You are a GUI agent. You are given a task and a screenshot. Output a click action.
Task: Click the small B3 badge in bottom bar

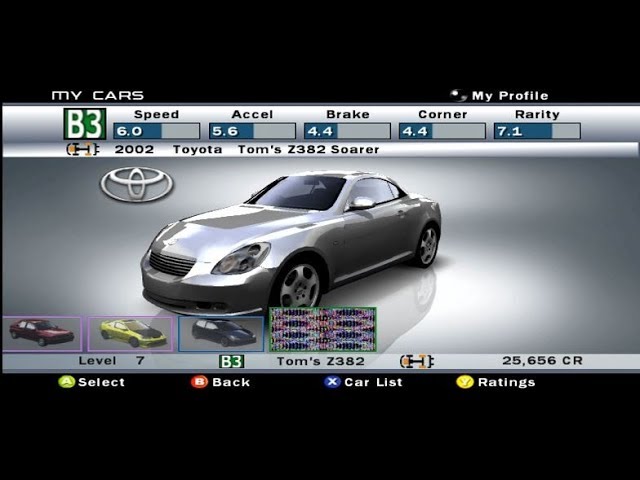231,361
